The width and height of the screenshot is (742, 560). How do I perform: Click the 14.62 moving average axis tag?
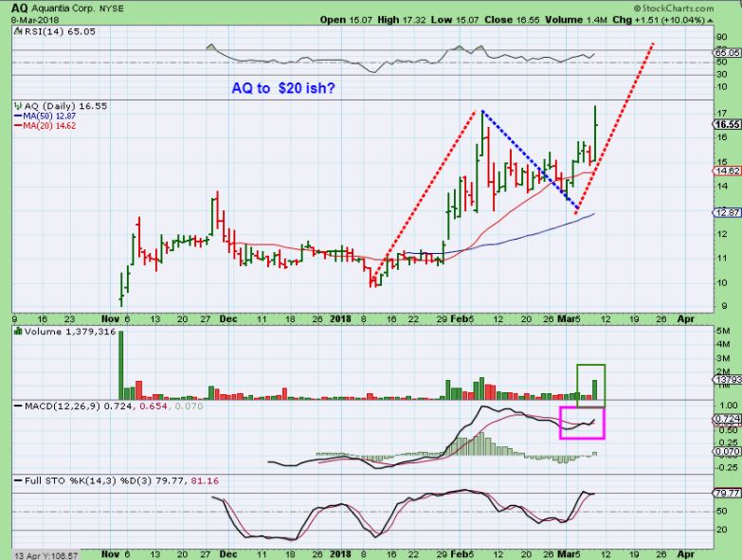click(x=727, y=171)
